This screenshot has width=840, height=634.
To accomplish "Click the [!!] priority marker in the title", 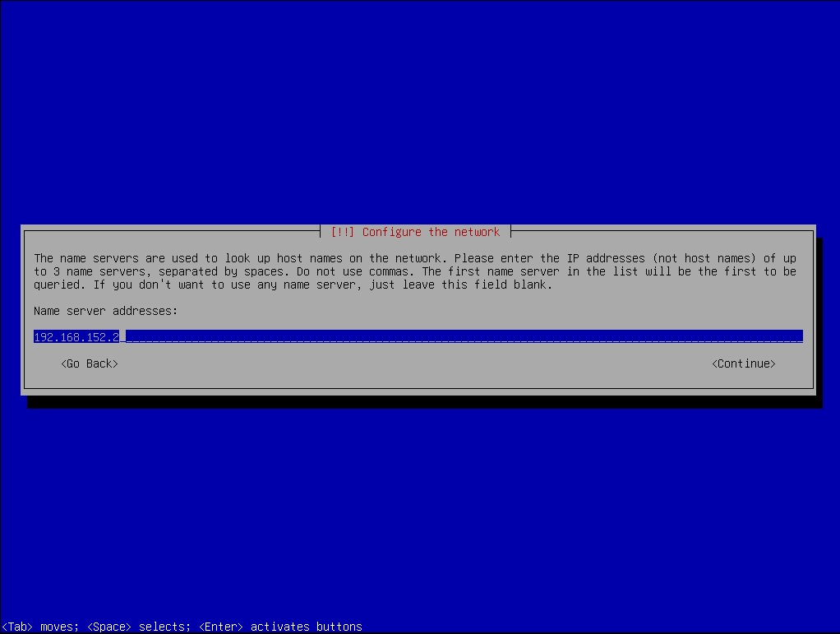I will point(342,232).
